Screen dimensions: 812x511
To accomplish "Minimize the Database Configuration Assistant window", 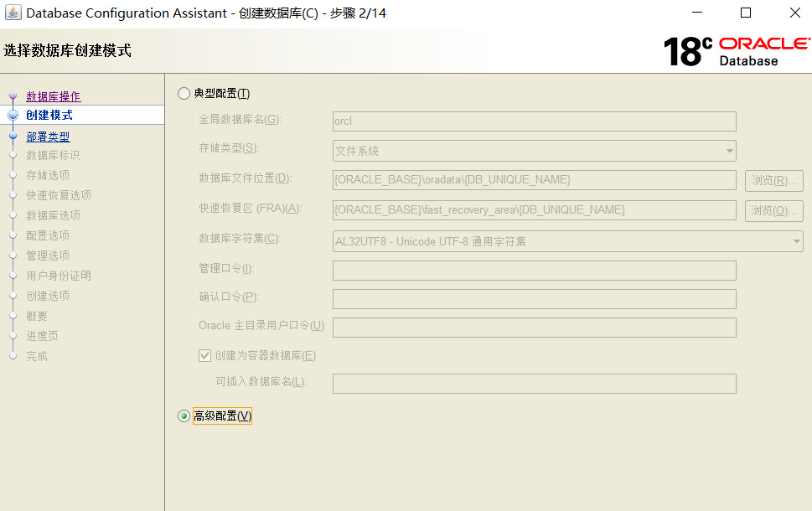I will [x=697, y=13].
